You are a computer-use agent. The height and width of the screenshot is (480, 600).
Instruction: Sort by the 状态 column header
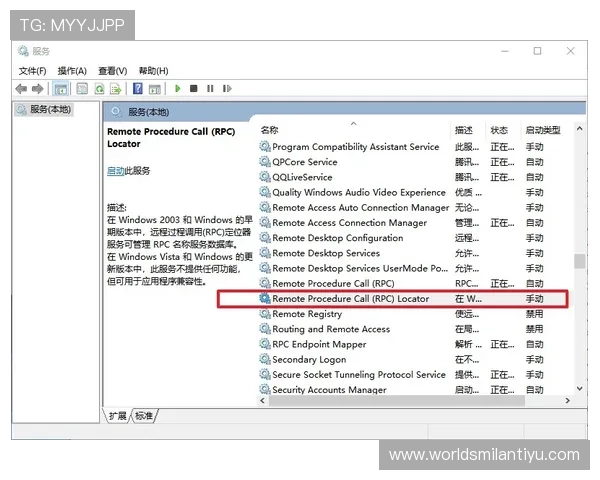tap(503, 130)
